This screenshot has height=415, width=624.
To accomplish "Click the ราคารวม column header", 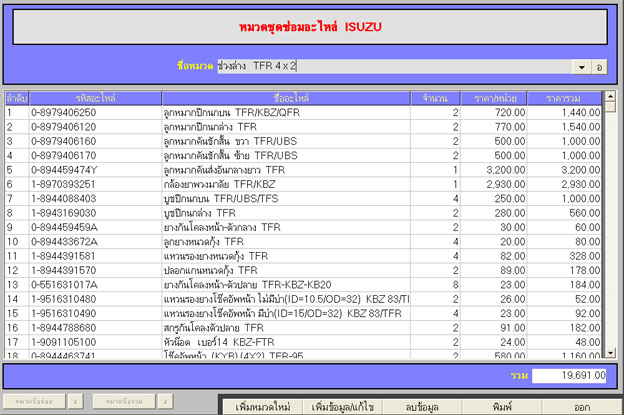I will [x=564, y=98].
